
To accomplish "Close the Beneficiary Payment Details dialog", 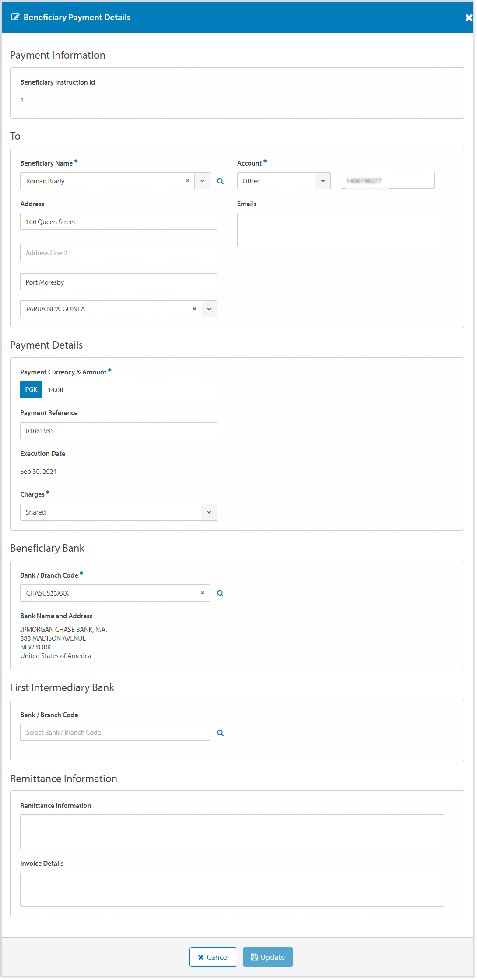I will click(468, 18).
